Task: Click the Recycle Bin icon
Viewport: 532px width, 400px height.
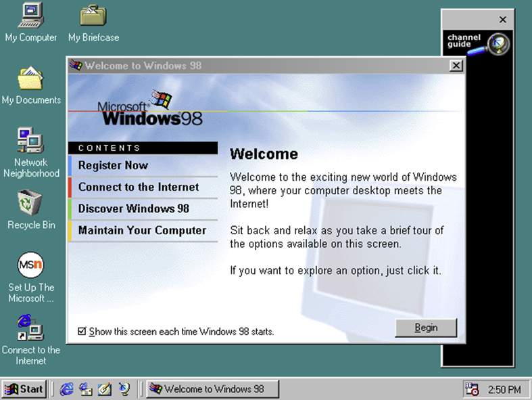Action: (x=30, y=202)
